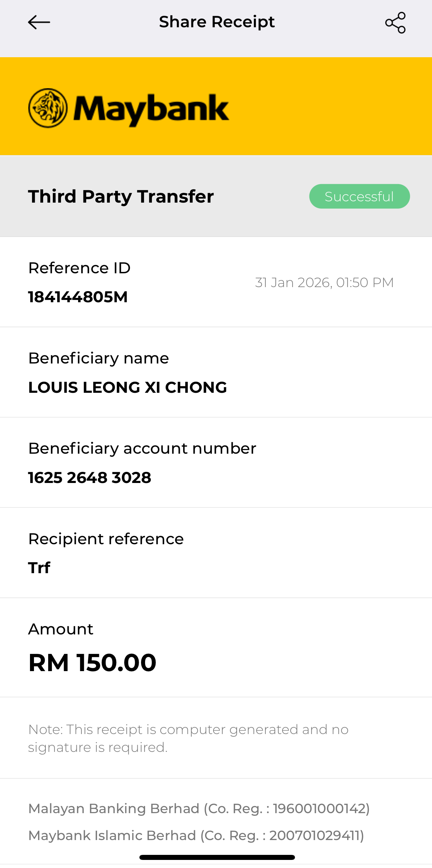Screen dimensions: 432x868
Task: Select the Share Receipt page title
Action: click(217, 22)
